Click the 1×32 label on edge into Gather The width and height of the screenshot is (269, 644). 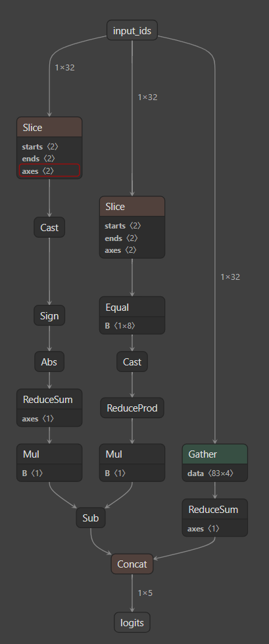click(x=230, y=277)
